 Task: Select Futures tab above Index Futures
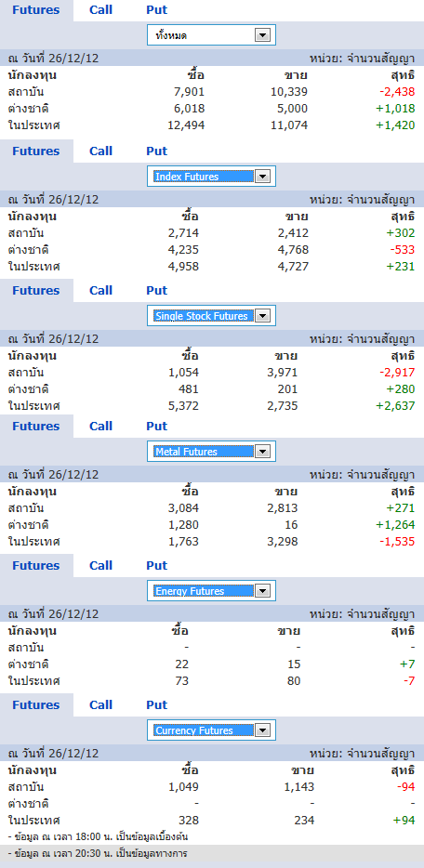(36, 151)
